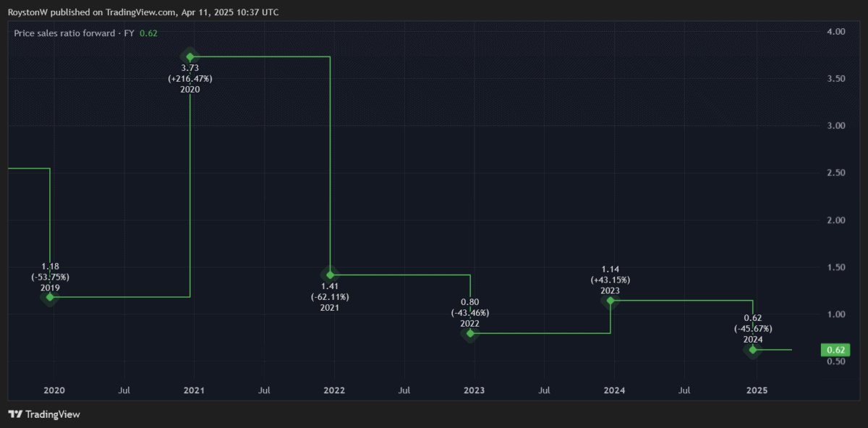Screen dimensions: 868x428
Task: Click the TradingView wordmark text
Action: pos(52,414)
